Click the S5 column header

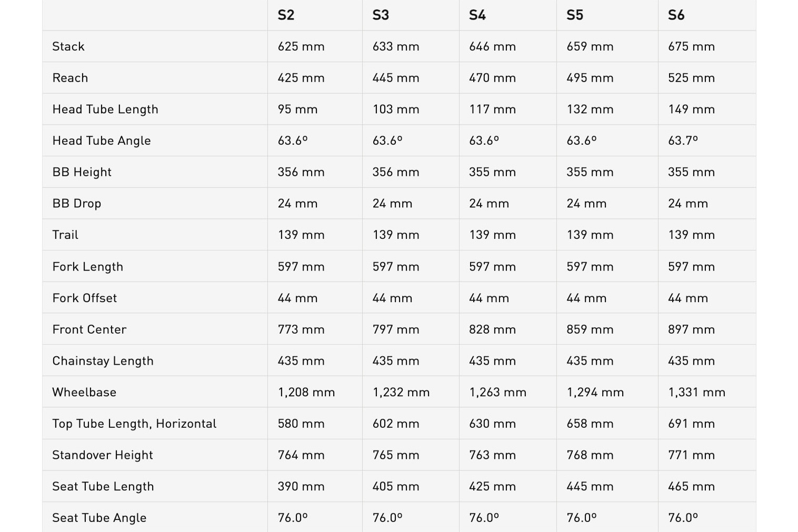point(575,15)
